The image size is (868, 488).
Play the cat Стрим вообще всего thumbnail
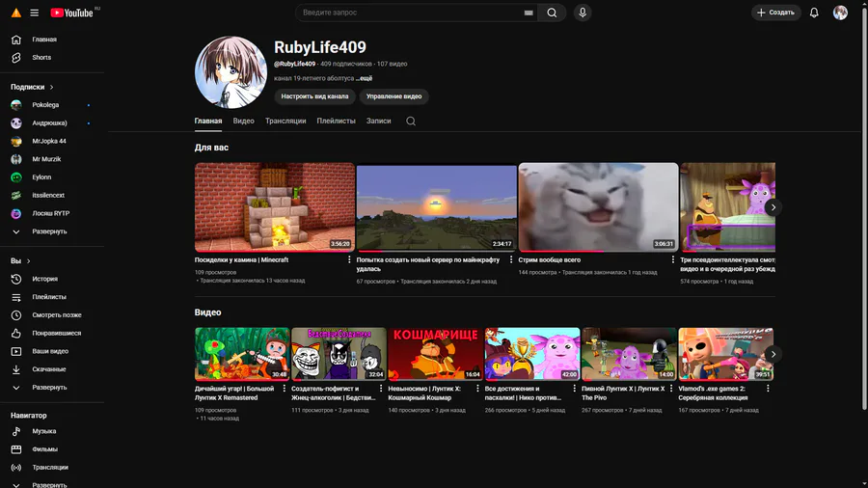[598, 207]
